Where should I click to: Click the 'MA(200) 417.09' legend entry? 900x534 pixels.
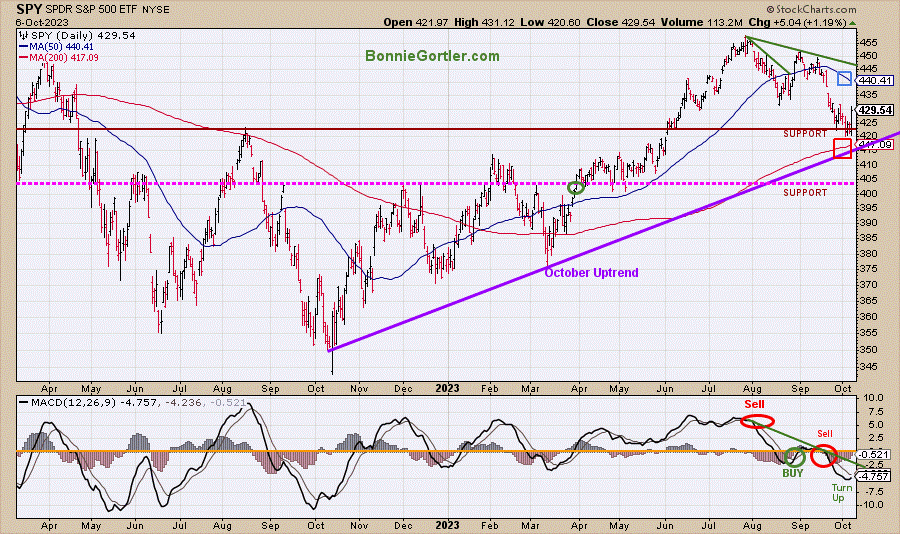pyautogui.click(x=59, y=57)
